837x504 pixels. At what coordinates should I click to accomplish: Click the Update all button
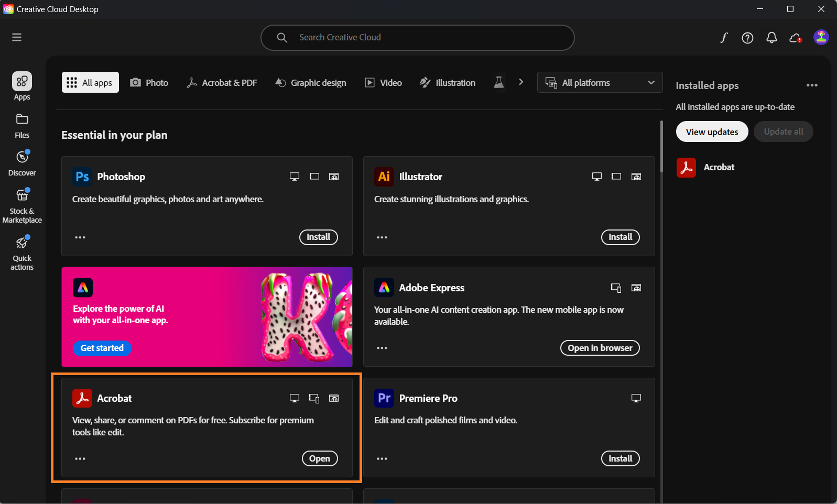click(784, 132)
